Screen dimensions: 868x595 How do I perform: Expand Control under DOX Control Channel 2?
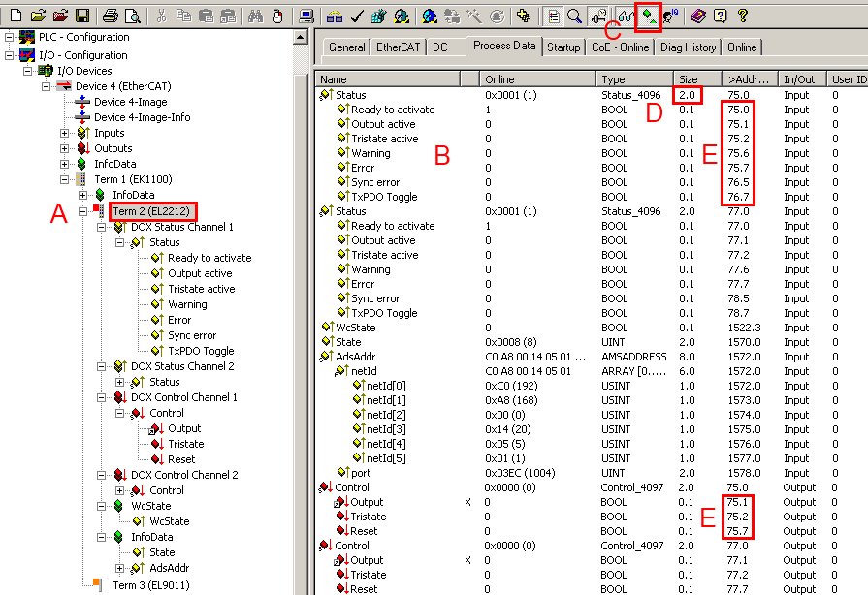[119, 490]
